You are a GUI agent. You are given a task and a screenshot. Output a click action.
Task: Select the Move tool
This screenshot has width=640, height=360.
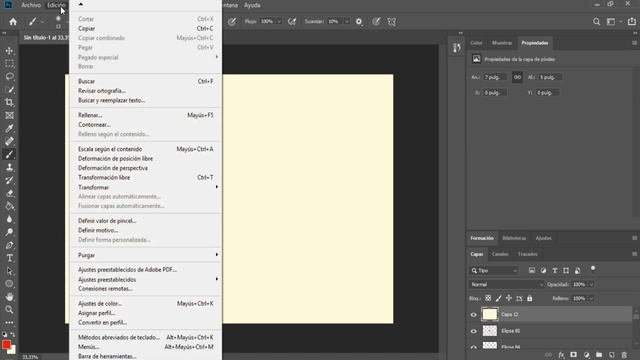[9, 51]
